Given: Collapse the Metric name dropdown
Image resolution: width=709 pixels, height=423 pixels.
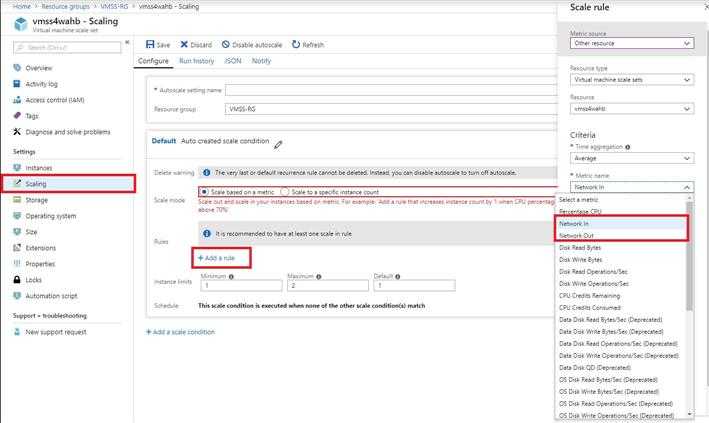Looking at the screenshot, I should (632, 187).
